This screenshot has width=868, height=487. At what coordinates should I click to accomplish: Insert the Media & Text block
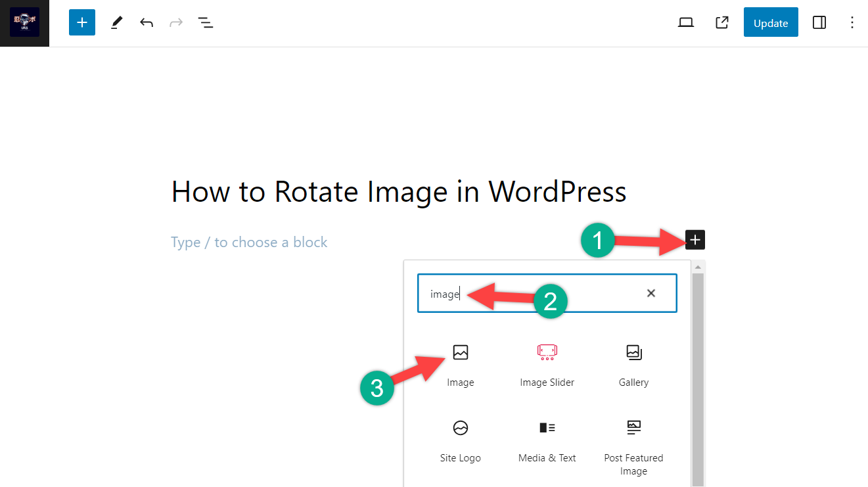[547, 442]
